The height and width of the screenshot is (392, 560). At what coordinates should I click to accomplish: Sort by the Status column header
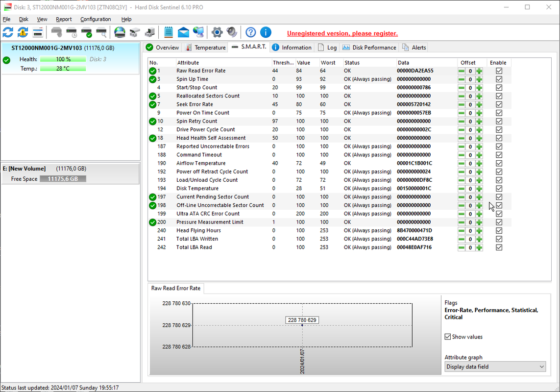click(369, 63)
